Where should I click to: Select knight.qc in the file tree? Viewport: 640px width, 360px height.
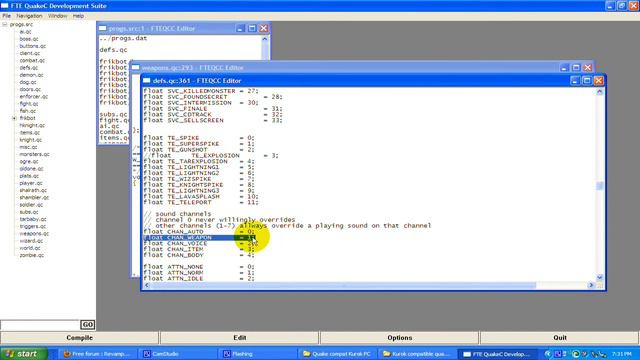[x=31, y=140]
